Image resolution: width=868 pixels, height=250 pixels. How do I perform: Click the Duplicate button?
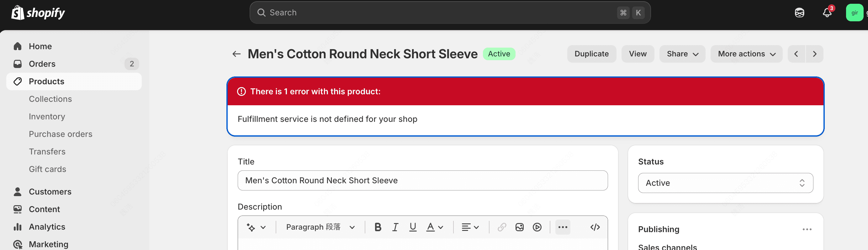591,54
